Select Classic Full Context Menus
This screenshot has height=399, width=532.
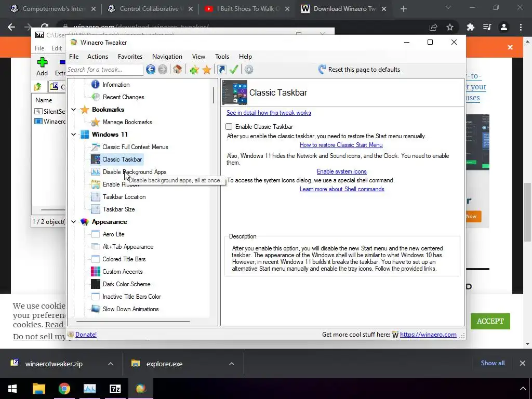click(135, 147)
